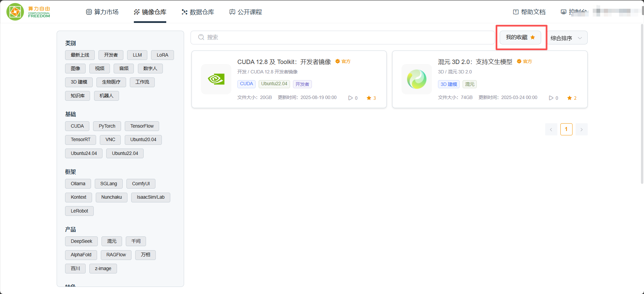Image resolution: width=644 pixels, height=294 pixels.
Task: Go to previous page arrow
Action: tap(551, 129)
